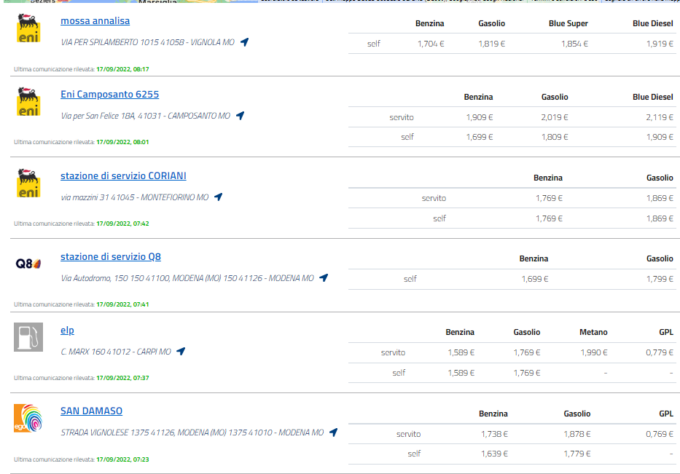Click the Q8 brand logo

coord(28,264)
